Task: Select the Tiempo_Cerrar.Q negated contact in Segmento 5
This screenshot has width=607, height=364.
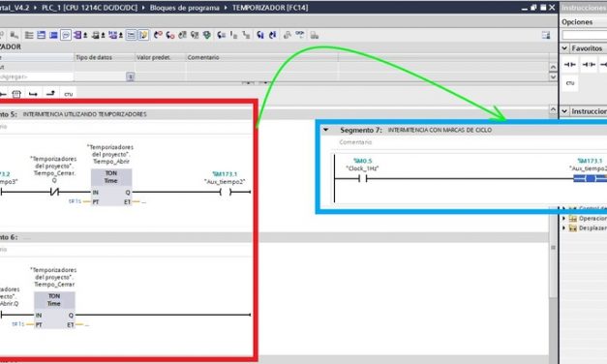Action: [x=54, y=192]
